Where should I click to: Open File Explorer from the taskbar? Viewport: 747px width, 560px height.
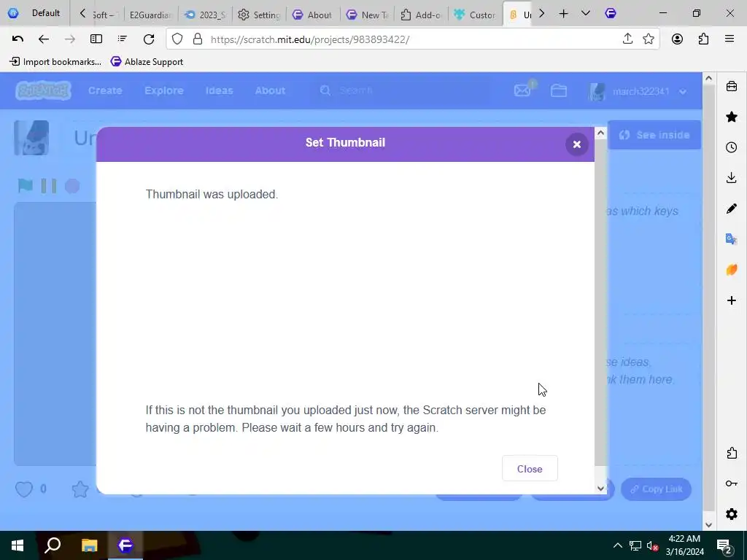pos(89,545)
